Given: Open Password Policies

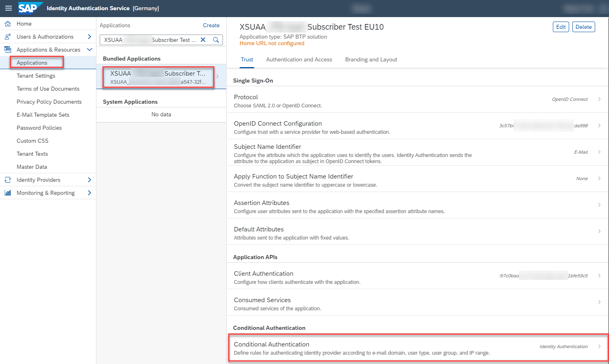Looking at the screenshot, I should pos(48,128).
